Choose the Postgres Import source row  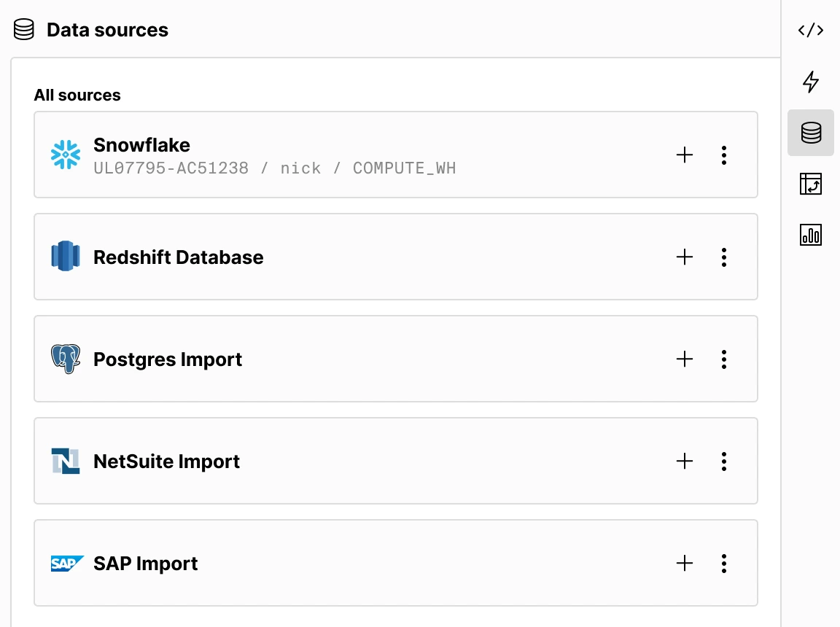pos(365,359)
